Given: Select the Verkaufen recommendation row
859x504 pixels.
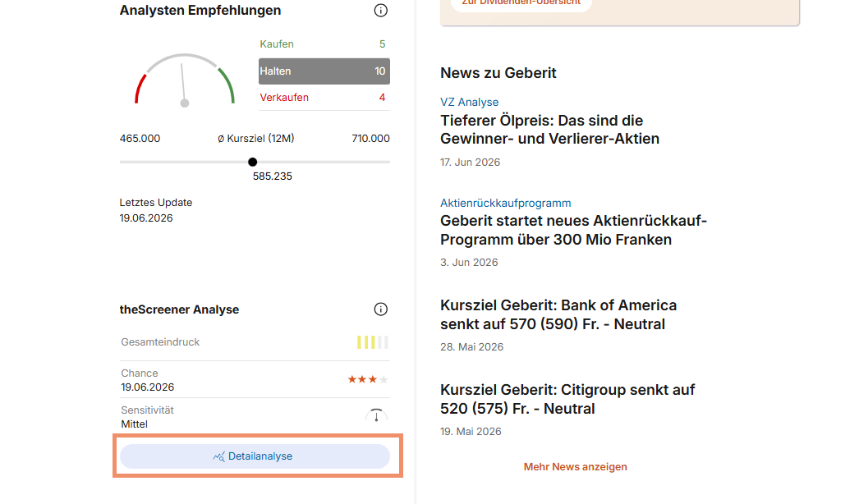Looking at the screenshot, I should pos(324,98).
